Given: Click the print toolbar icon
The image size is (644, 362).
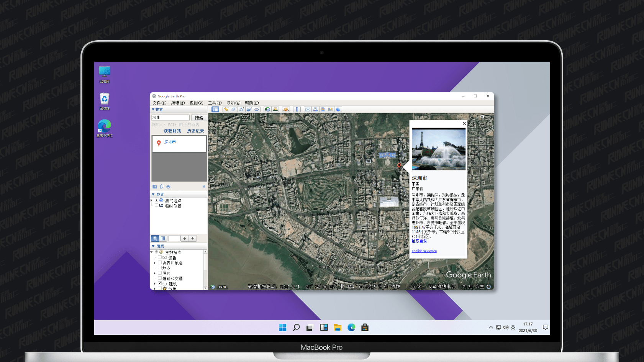Looking at the screenshot, I should (x=315, y=110).
